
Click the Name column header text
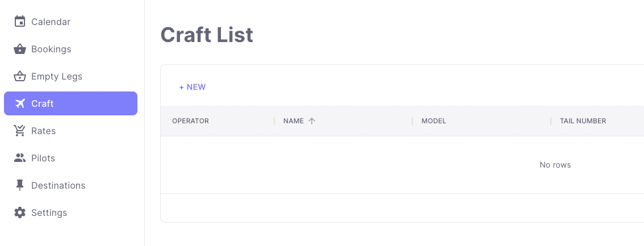pyautogui.click(x=294, y=121)
